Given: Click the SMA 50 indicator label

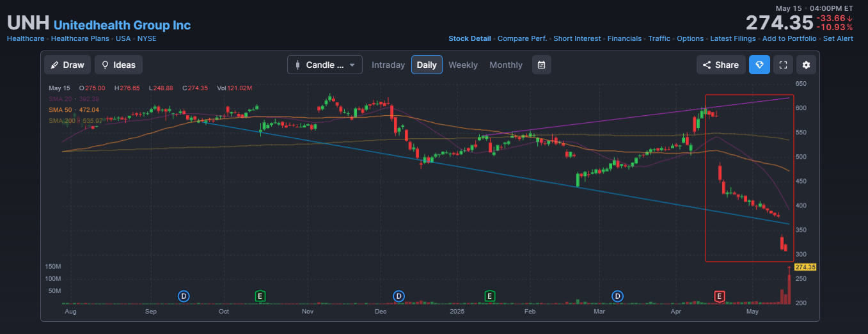Looking at the screenshot, I should tap(74, 110).
